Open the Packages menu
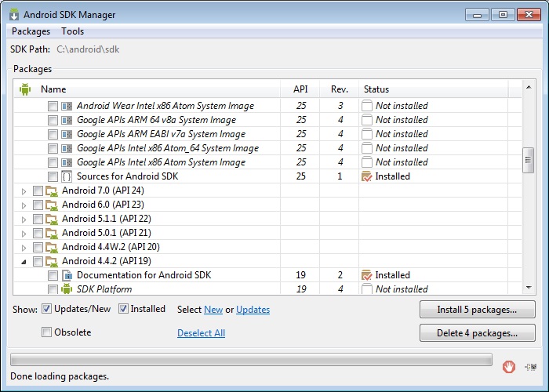The width and height of the screenshot is (549, 392). 31,31
